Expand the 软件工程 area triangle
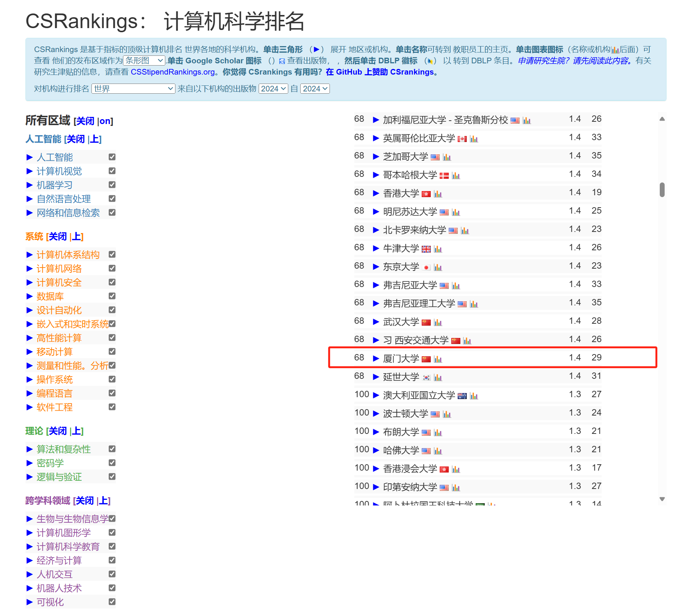 (30, 407)
